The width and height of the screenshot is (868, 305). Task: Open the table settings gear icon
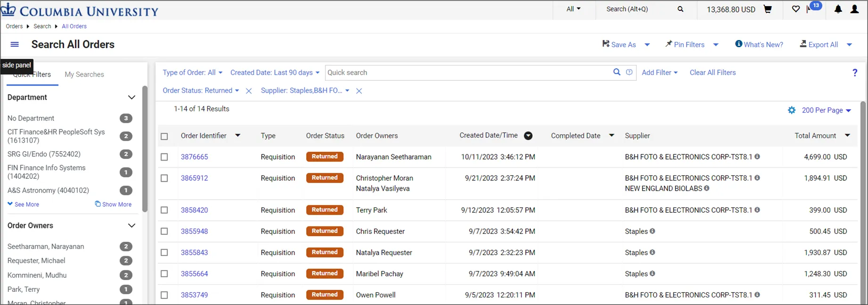pos(792,110)
